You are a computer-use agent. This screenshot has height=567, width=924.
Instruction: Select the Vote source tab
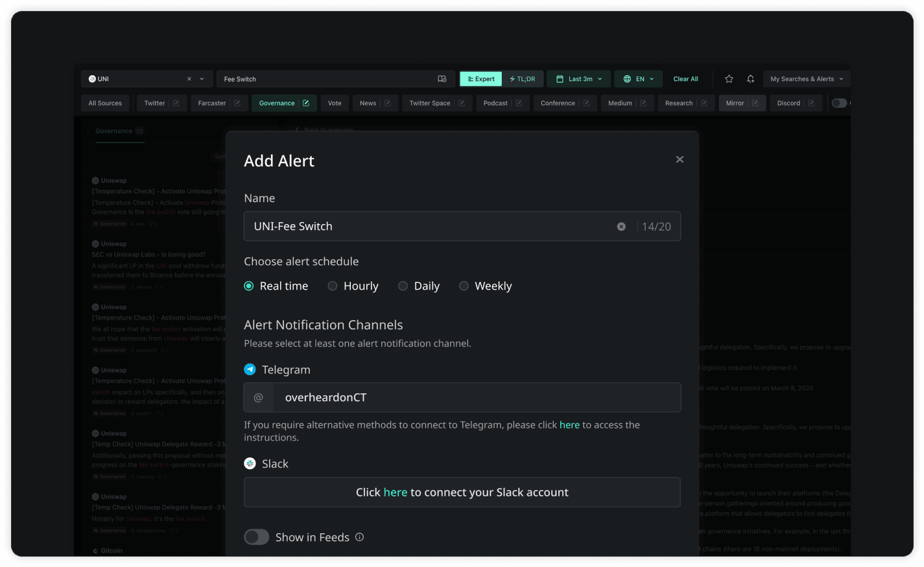[x=335, y=103]
